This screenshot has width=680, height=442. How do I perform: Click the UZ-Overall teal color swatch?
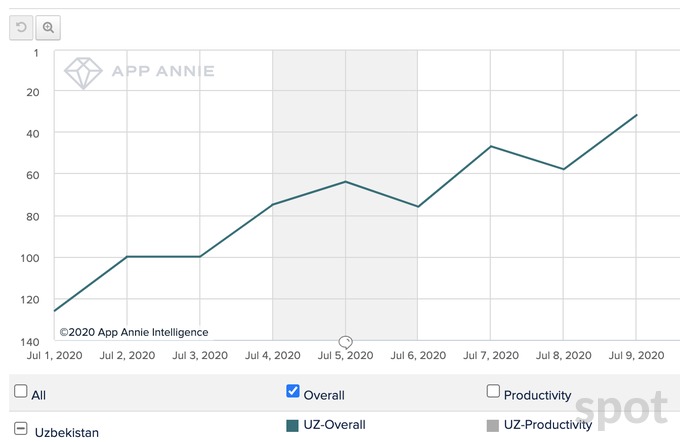pos(293,425)
